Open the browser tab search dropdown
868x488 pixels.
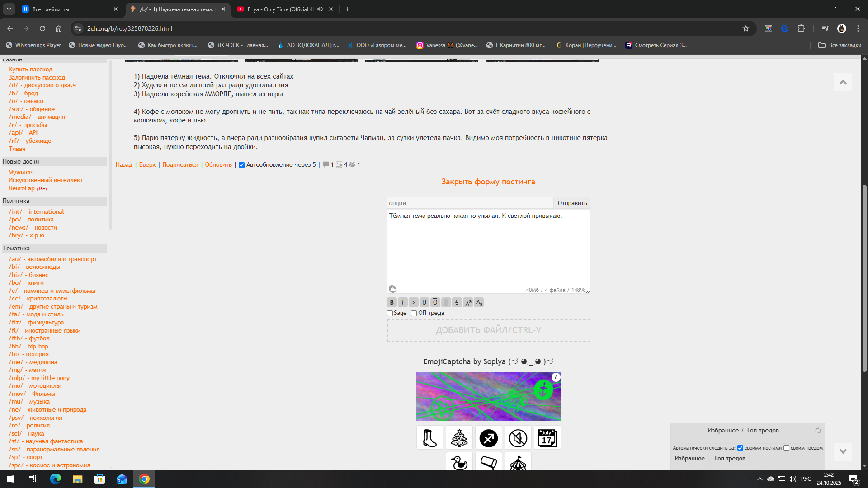click(9, 9)
